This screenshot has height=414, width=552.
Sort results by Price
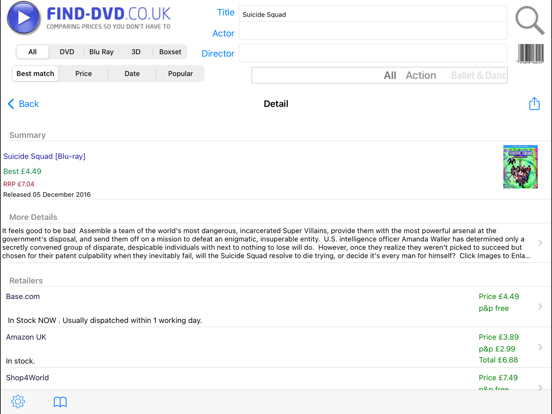click(83, 74)
